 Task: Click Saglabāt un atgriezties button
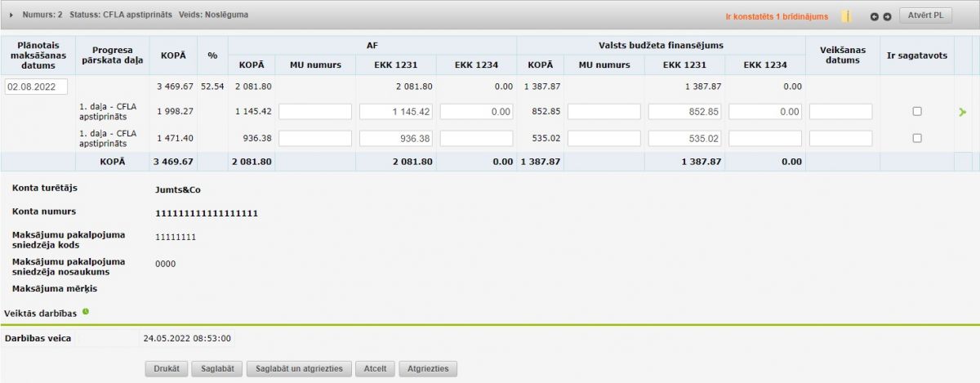pyautogui.click(x=299, y=368)
